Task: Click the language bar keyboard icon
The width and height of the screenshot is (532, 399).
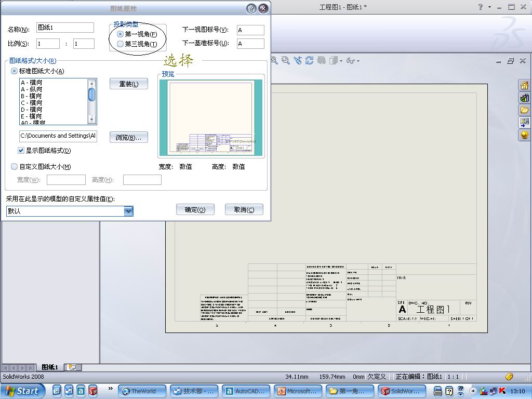Action: pos(437,391)
